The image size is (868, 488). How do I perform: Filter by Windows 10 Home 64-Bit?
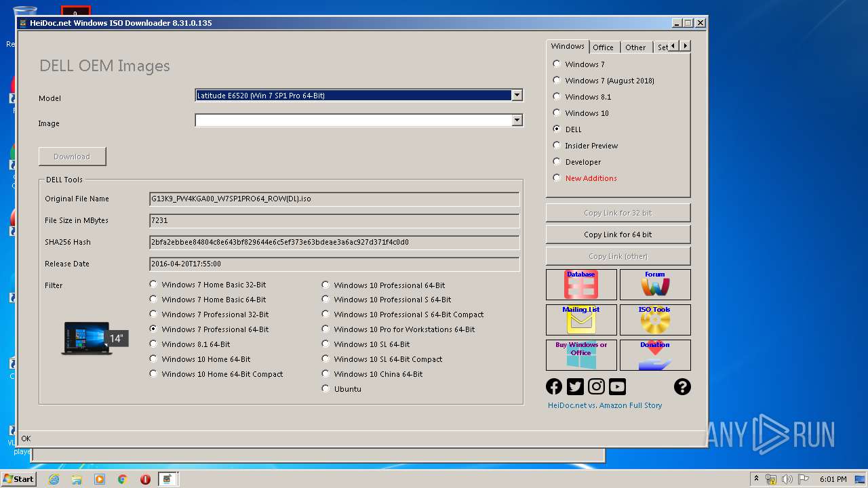[200, 359]
